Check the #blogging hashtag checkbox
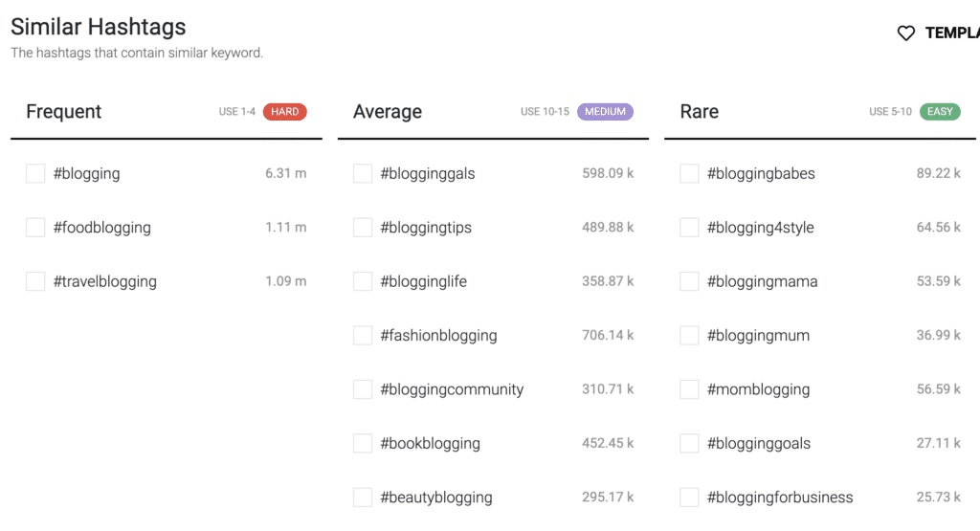Viewport: 980px width, 531px height. click(x=35, y=173)
